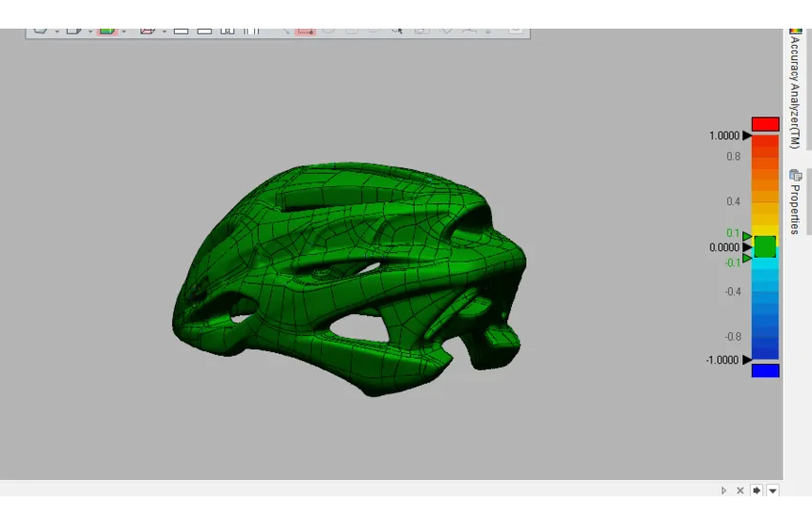The image size is (812, 525).
Task: Click the red-highlighted measure icon in toolbar
Action: click(x=305, y=31)
